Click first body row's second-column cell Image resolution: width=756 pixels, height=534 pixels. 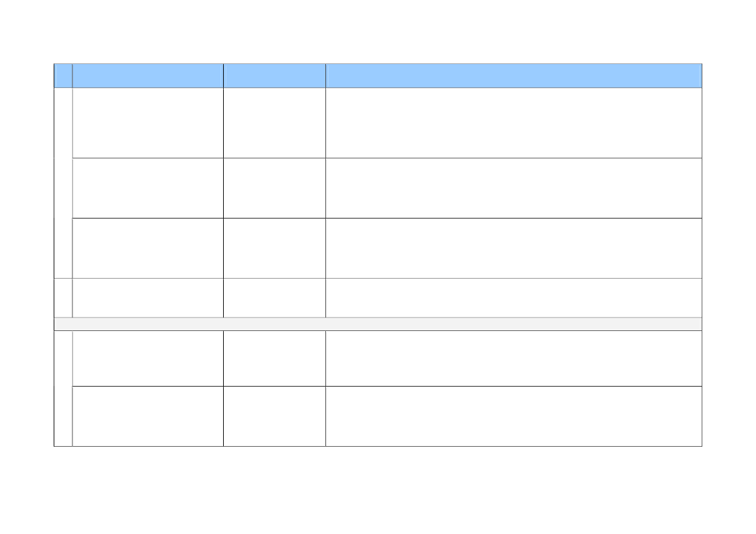pos(148,123)
